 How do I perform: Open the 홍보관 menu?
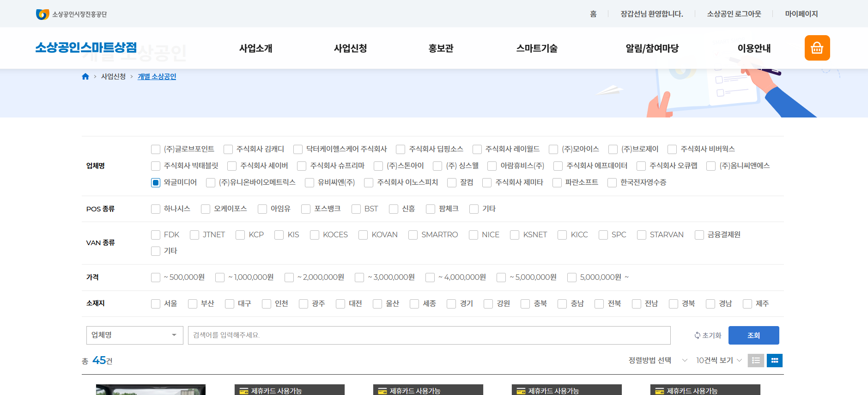(x=441, y=48)
